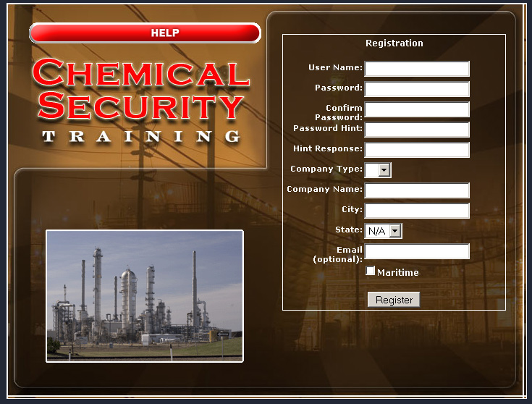Select the Confirm Password input box
Screen dimensions: 532x404
[417, 109]
